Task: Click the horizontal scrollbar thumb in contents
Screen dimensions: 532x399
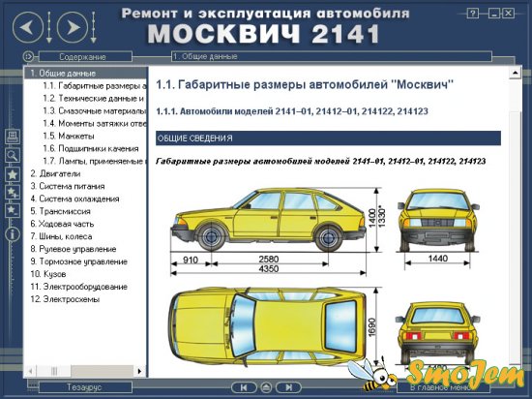Action: click(x=53, y=371)
